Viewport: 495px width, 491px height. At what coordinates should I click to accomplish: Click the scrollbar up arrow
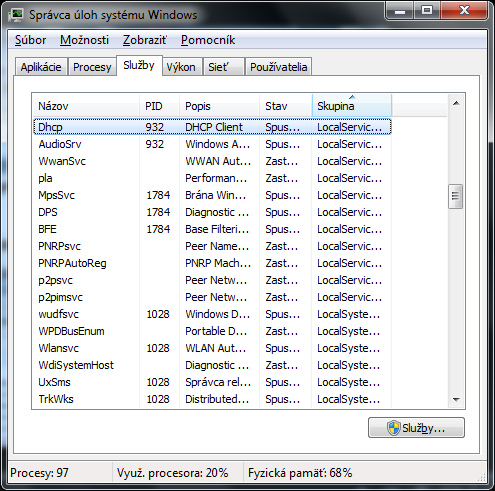pyautogui.click(x=456, y=104)
